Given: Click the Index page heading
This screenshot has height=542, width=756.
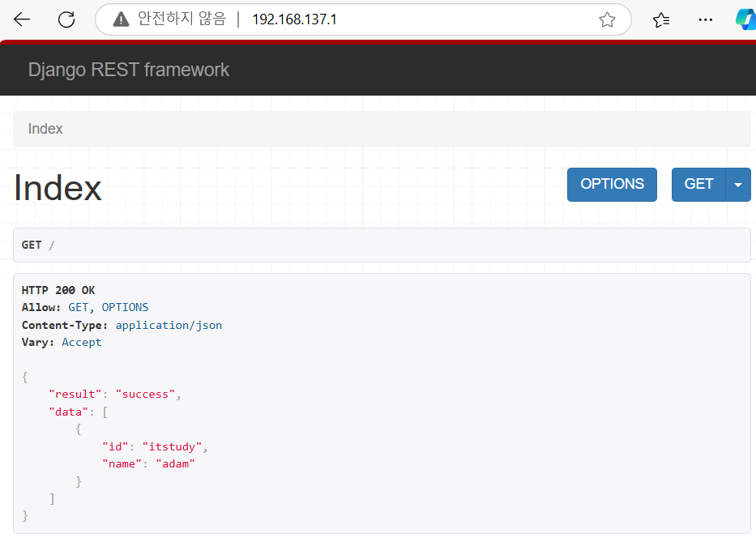Looking at the screenshot, I should [x=58, y=188].
